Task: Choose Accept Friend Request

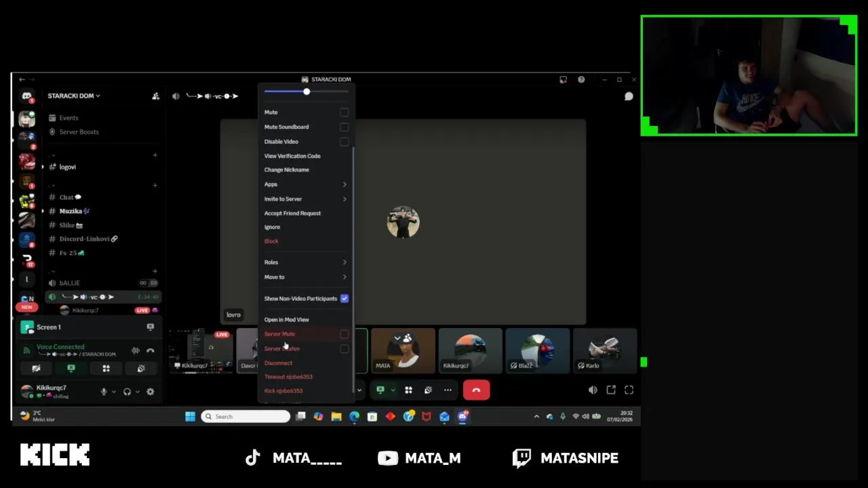Action: [x=292, y=213]
